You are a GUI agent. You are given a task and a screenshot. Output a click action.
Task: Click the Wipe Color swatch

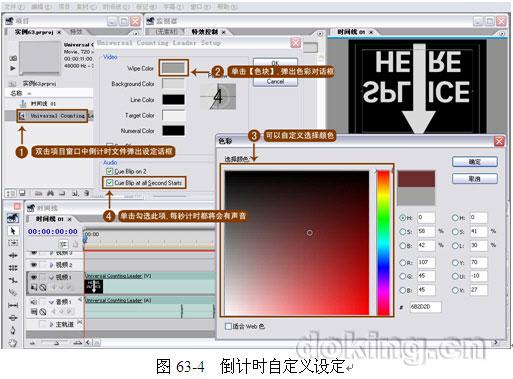click(x=173, y=68)
